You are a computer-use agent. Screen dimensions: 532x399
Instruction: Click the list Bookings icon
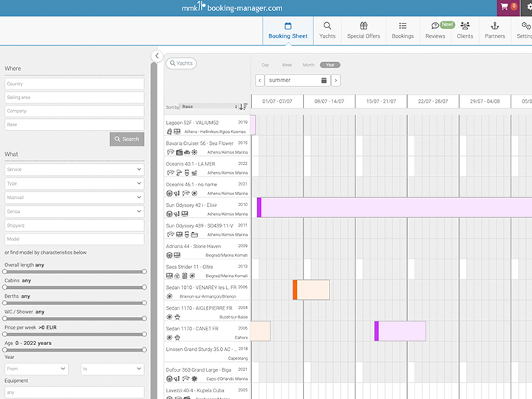tap(403, 26)
